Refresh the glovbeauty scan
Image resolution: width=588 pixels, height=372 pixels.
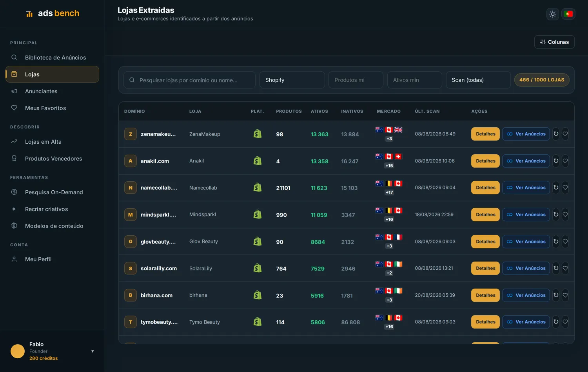[x=556, y=242]
